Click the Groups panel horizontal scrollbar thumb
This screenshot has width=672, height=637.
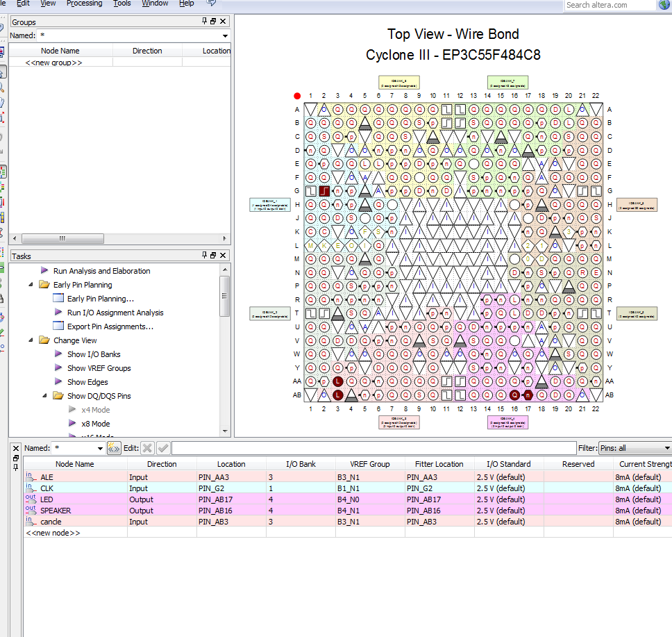pos(62,238)
